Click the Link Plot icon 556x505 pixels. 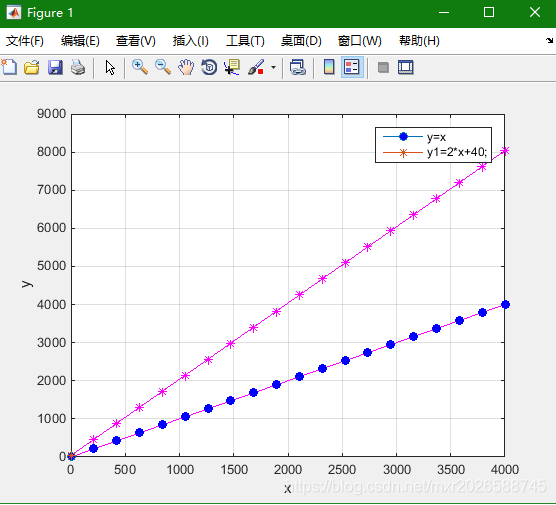coord(298,67)
